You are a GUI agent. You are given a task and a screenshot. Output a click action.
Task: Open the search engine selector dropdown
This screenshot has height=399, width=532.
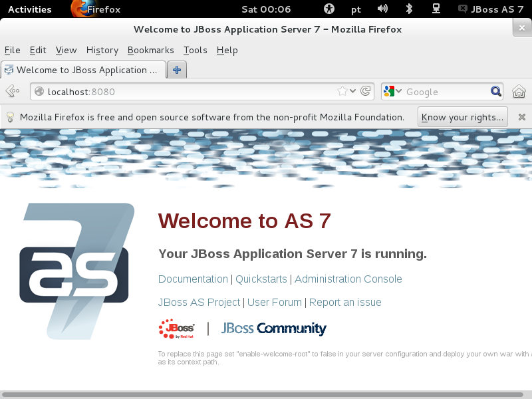[392, 91]
